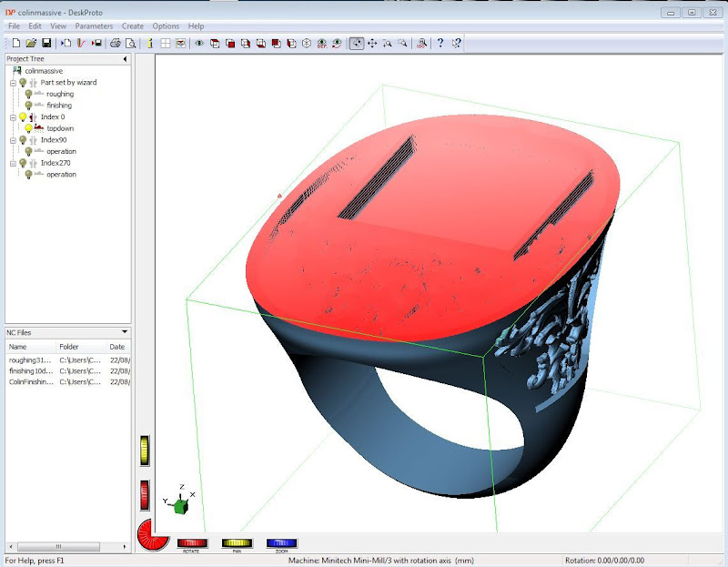Open the NC Files panel dropdown arrow

click(x=125, y=332)
